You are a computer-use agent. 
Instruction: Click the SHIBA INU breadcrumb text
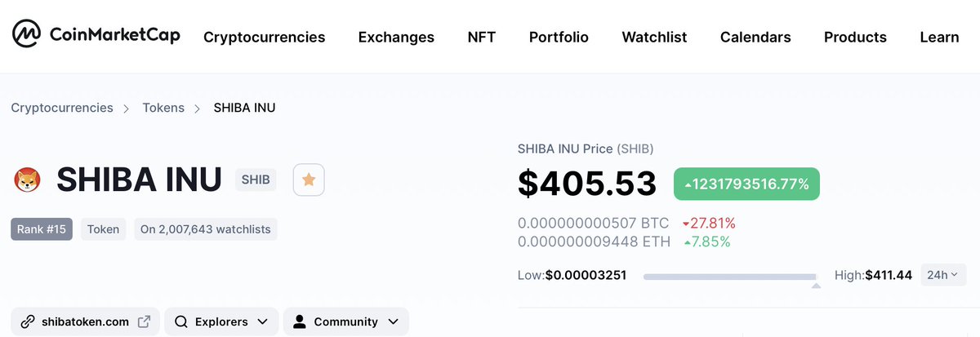[x=244, y=108]
